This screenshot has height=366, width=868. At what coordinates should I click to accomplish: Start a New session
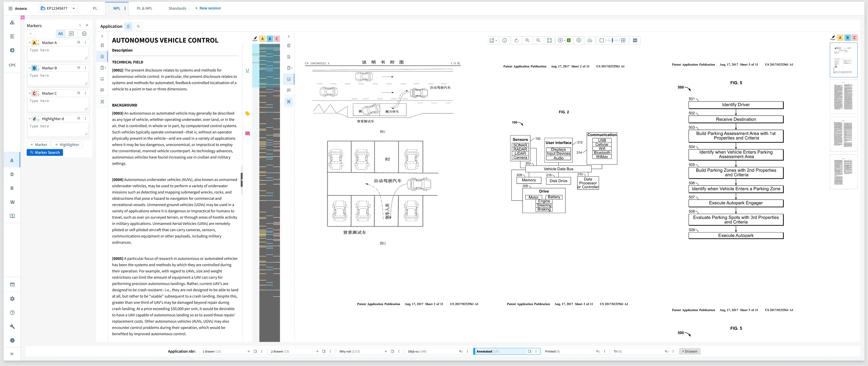click(208, 8)
